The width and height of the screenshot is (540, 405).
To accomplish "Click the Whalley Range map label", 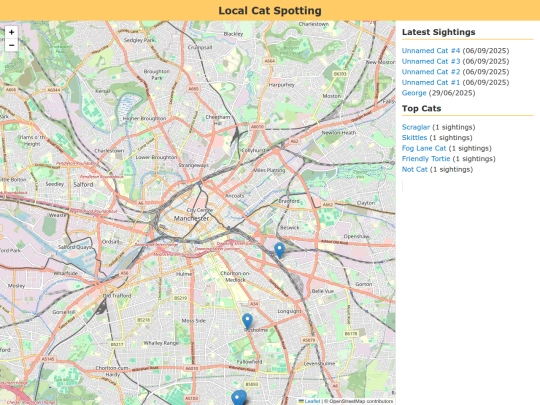I will click(161, 343).
